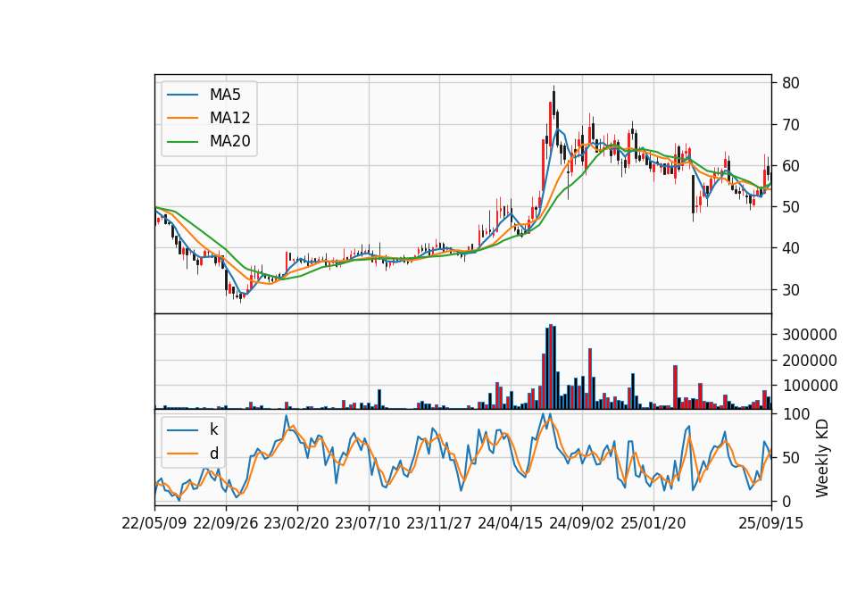Click the 22/05/09 date tick label
This screenshot has width=857, height=616.
pyautogui.click(x=154, y=523)
